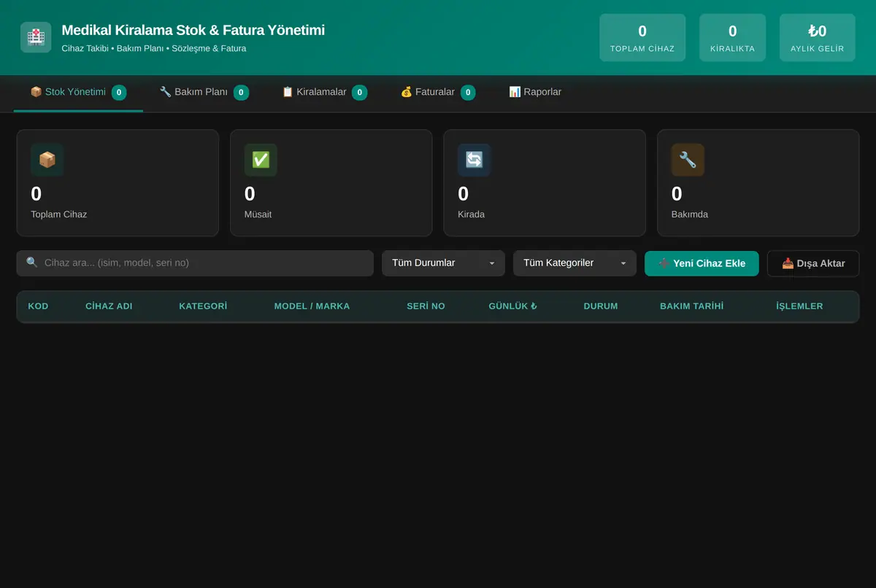This screenshot has width=876, height=588.
Task: Click the Dışa Aktar export button
Action: tap(813, 263)
